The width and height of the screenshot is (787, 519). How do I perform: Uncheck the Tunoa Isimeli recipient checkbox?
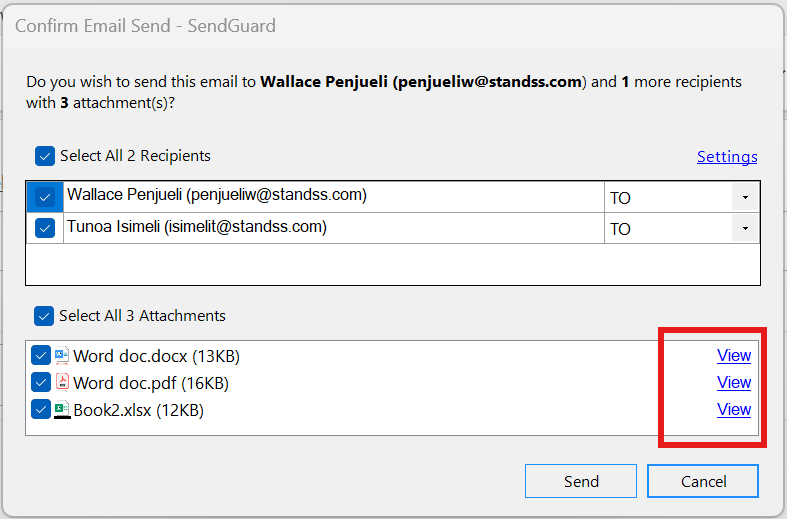pos(45,228)
